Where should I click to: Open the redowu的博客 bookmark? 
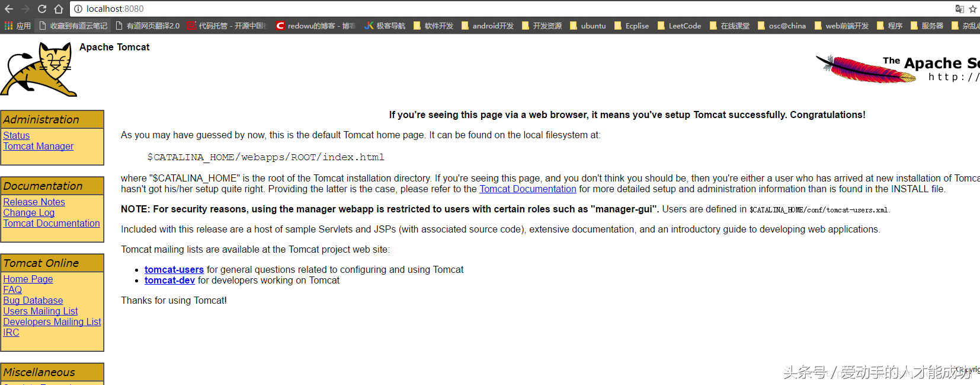tap(316, 26)
